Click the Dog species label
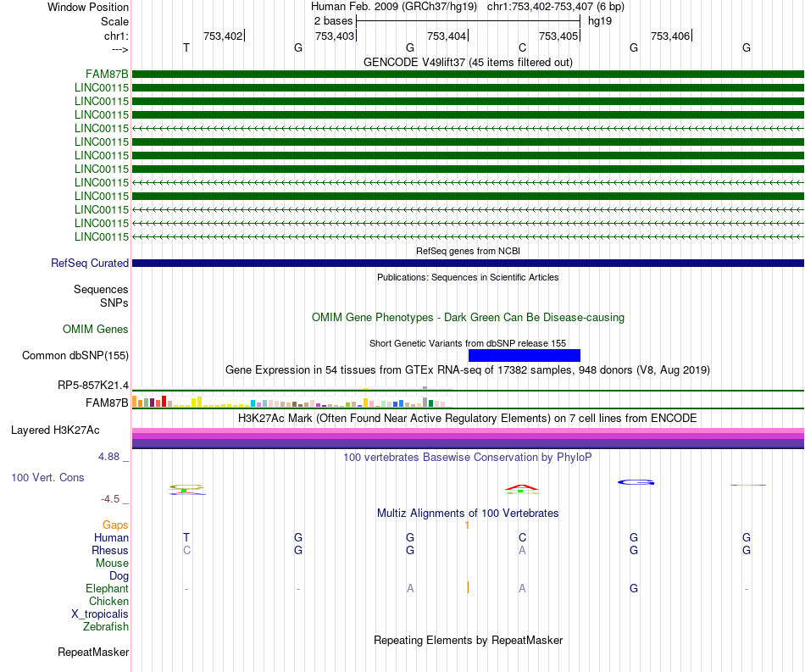This screenshot has width=805, height=672. (x=119, y=576)
